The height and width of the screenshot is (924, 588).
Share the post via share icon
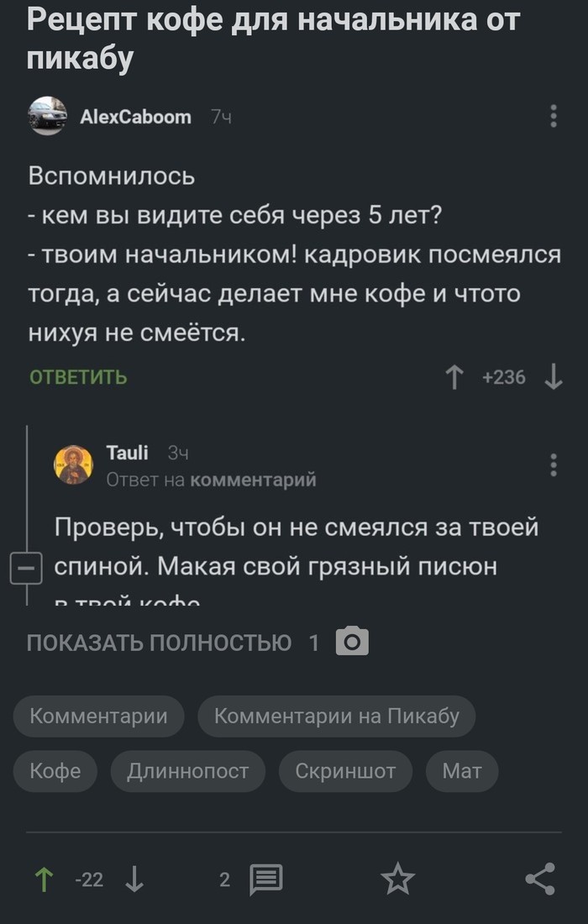539,879
